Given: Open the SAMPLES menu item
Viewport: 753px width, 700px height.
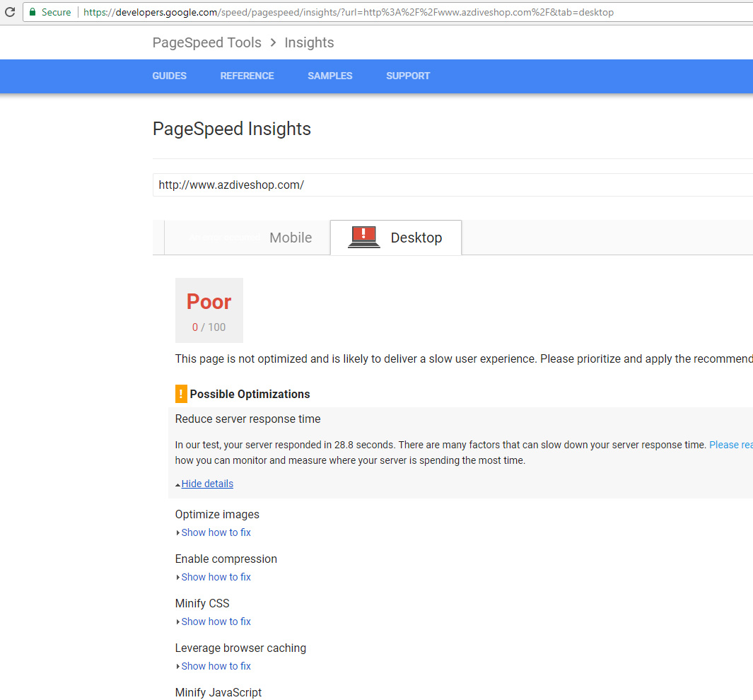Looking at the screenshot, I should tap(329, 76).
